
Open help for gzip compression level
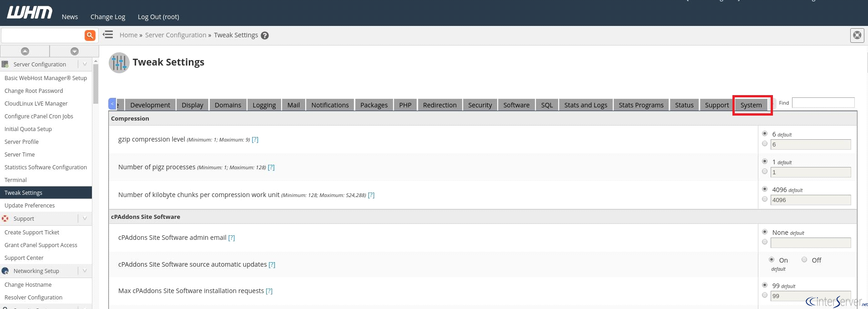point(255,140)
